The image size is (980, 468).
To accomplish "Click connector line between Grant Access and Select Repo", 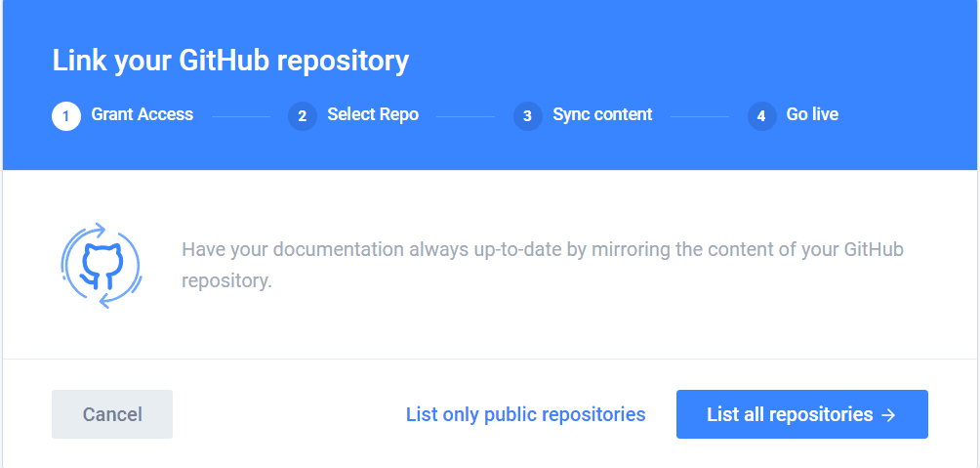I will [241, 116].
